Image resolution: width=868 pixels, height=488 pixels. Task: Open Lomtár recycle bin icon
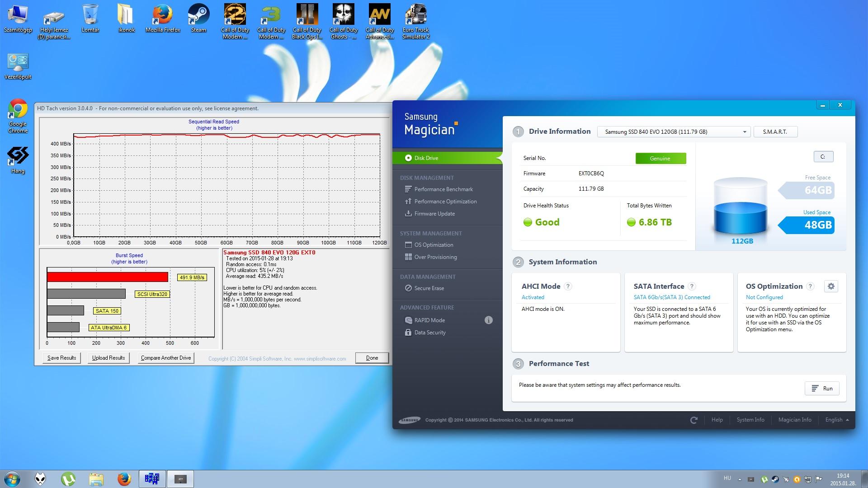tap(90, 18)
